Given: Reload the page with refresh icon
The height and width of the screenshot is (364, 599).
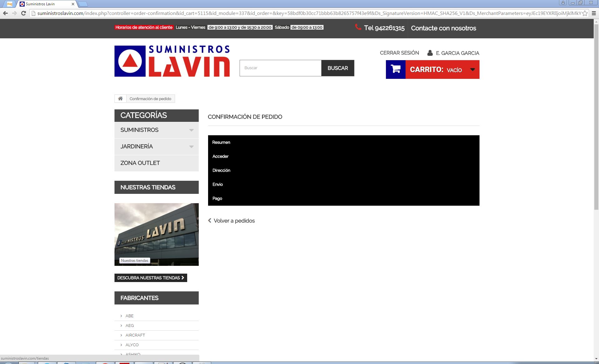Looking at the screenshot, I should [x=23, y=13].
